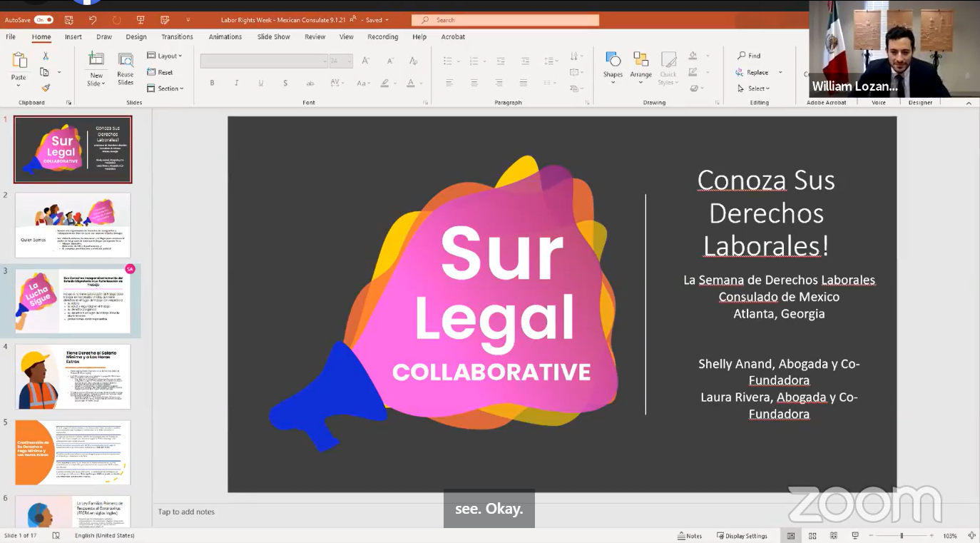Open the Text Highlight Color picker

tap(387, 83)
